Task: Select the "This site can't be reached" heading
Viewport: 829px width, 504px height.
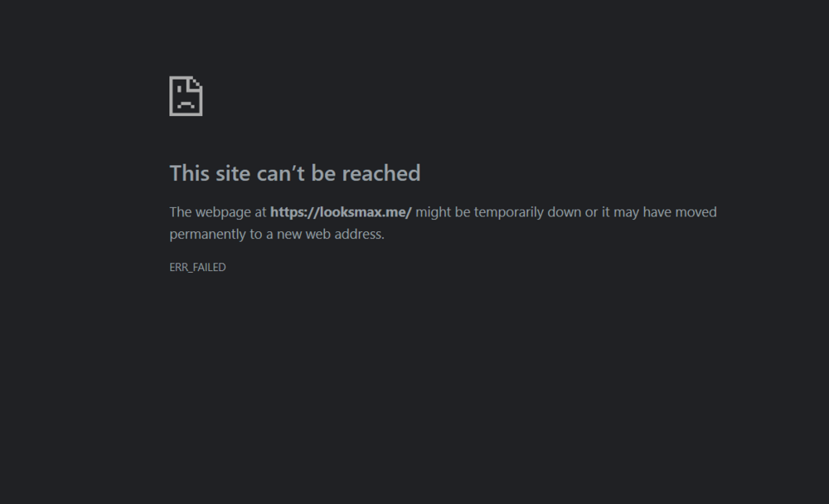Action: tap(294, 173)
